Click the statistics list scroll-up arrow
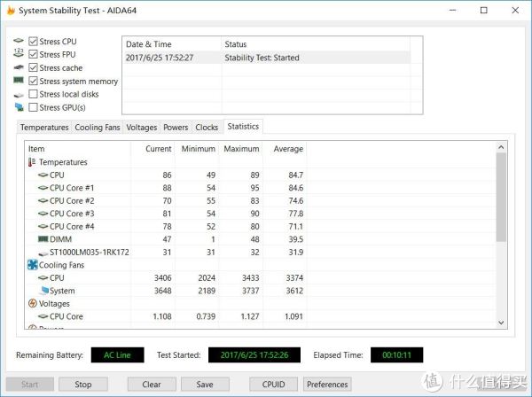532x397 pixels. 501,147
